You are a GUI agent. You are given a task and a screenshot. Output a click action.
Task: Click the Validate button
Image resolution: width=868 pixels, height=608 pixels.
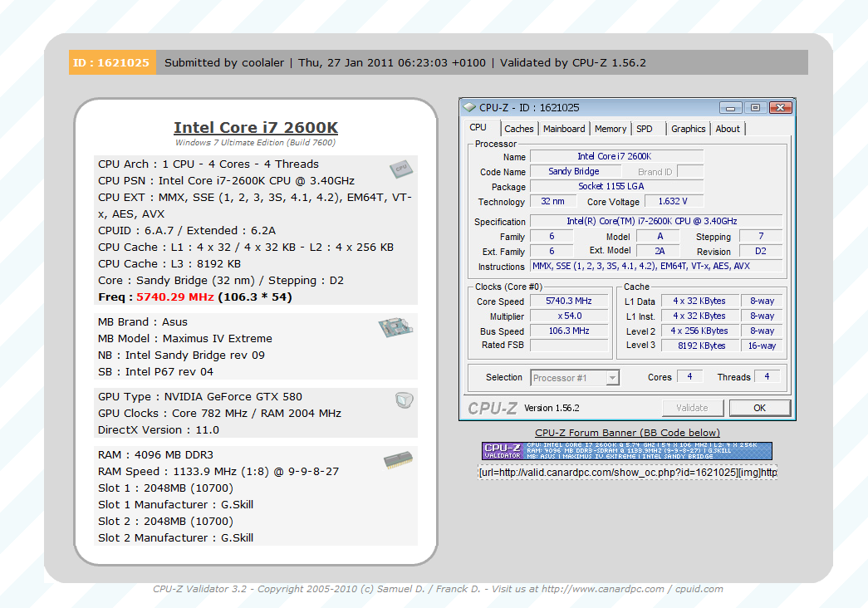tap(692, 408)
